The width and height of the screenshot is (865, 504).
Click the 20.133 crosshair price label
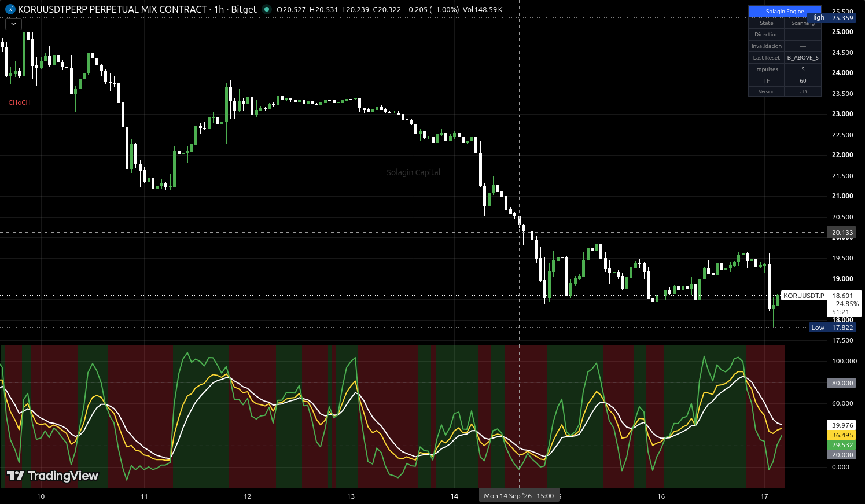pos(842,233)
